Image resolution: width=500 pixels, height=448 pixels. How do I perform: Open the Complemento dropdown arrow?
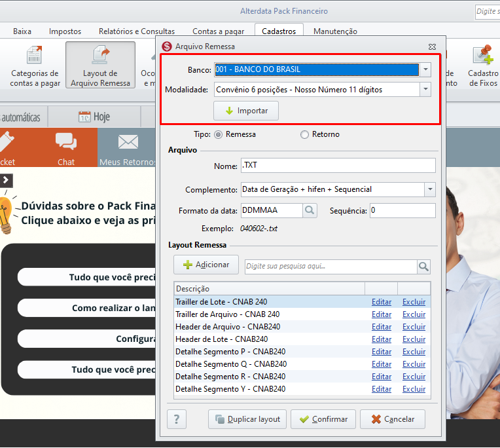[x=430, y=189]
